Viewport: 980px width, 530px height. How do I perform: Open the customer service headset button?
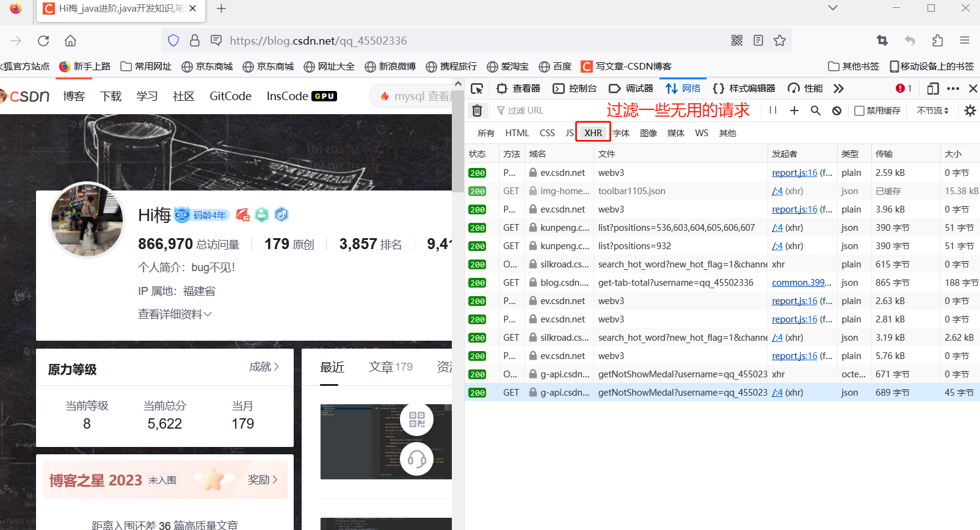pyautogui.click(x=417, y=459)
